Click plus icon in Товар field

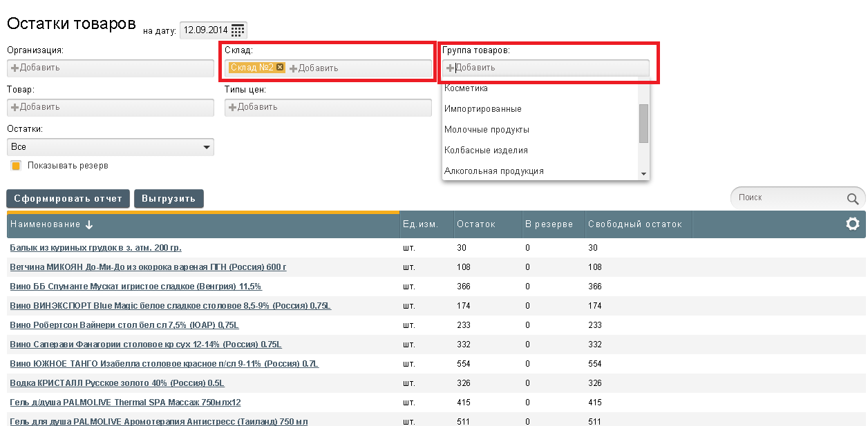click(15, 107)
